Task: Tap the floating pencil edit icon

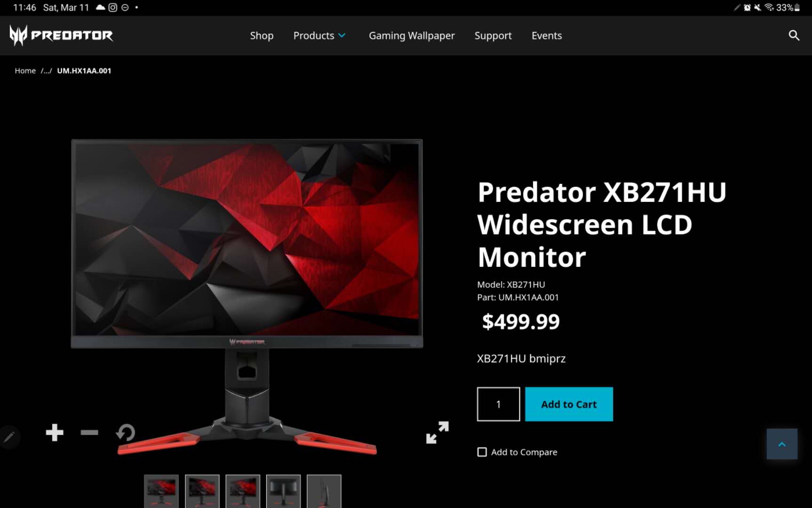Action: click(x=9, y=437)
